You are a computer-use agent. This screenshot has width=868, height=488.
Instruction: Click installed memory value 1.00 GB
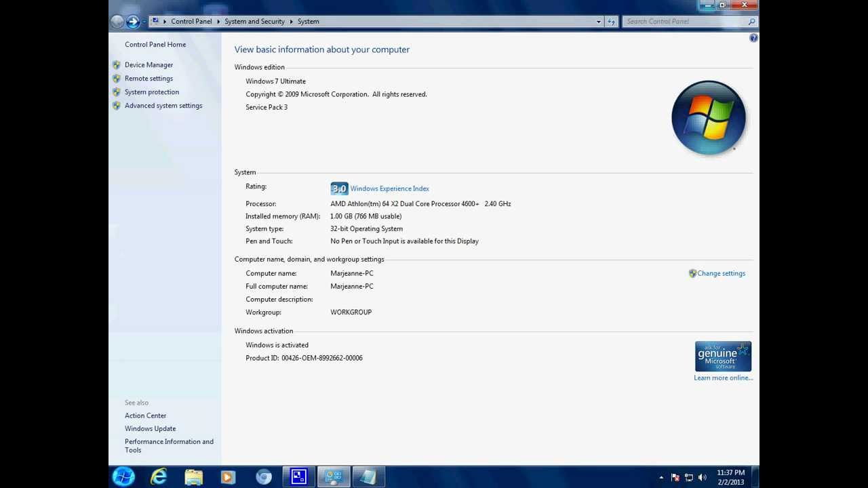click(x=366, y=216)
